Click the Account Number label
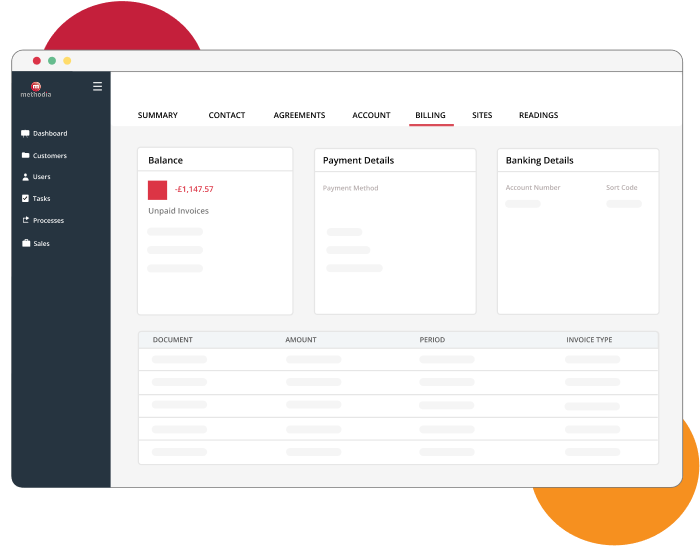Viewport: 700px width, 558px height. pyautogui.click(x=533, y=187)
